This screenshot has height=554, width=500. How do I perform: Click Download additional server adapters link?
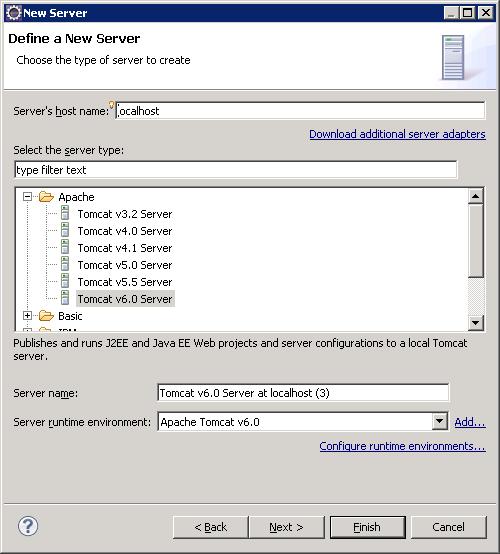click(x=397, y=134)
